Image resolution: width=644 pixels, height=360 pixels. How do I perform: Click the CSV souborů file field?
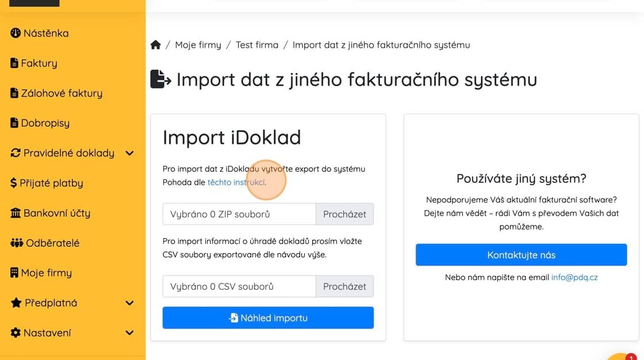point(239,286)
